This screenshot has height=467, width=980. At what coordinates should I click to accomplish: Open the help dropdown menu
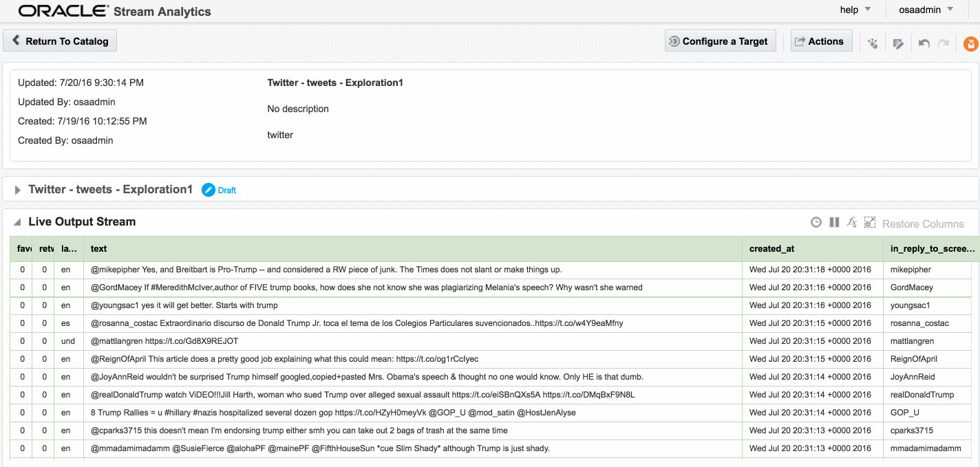(855, 10)
